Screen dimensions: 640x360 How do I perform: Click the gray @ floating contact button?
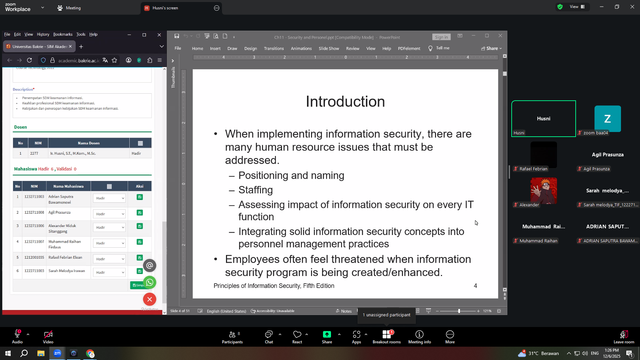[149, 266]
